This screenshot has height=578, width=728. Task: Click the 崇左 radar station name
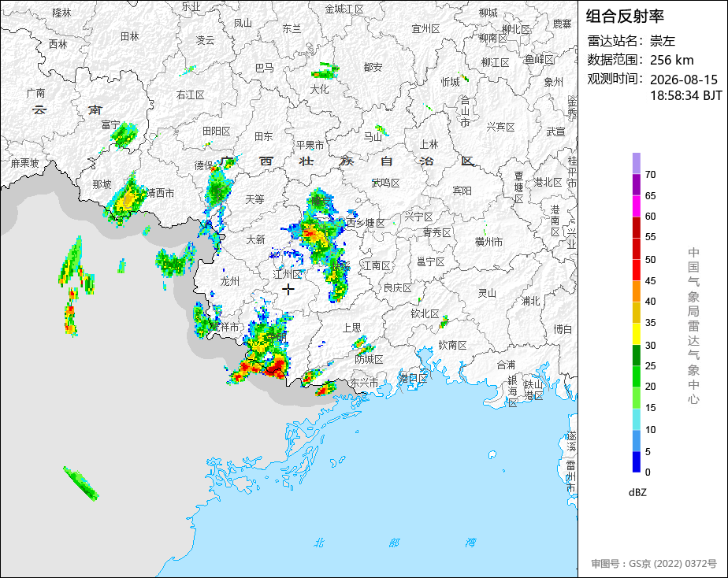[x=662, y=41]
